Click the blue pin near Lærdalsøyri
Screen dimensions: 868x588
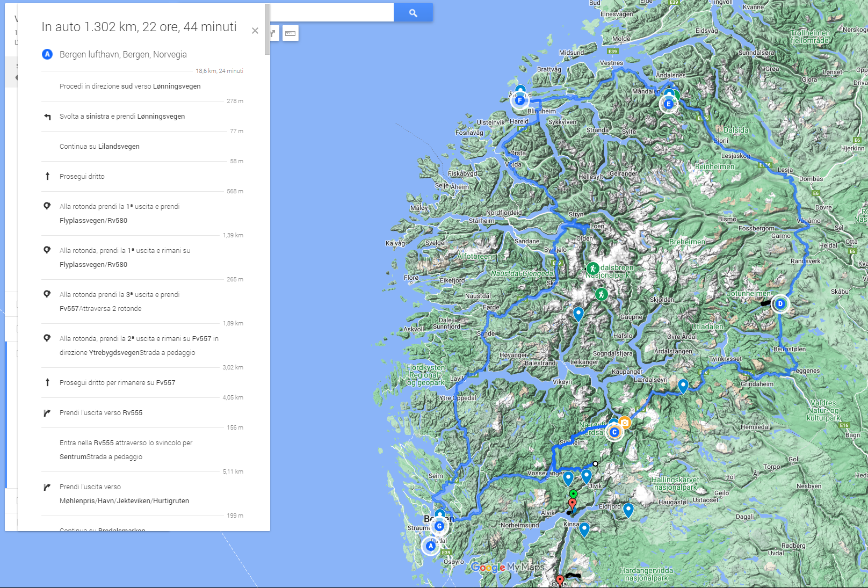click(683, 386)
